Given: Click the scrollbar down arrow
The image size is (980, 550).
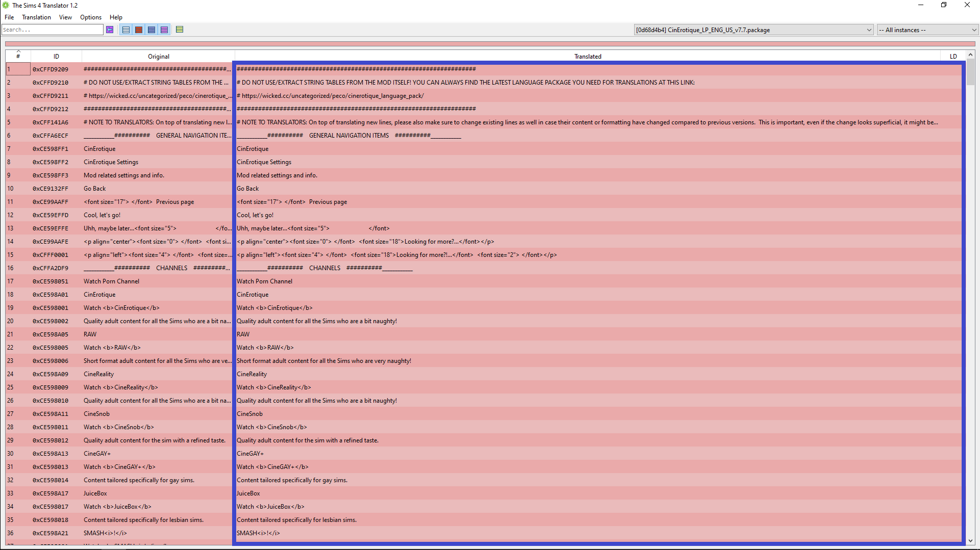Looking at the screenshot, I should click(x=971, y=540).
